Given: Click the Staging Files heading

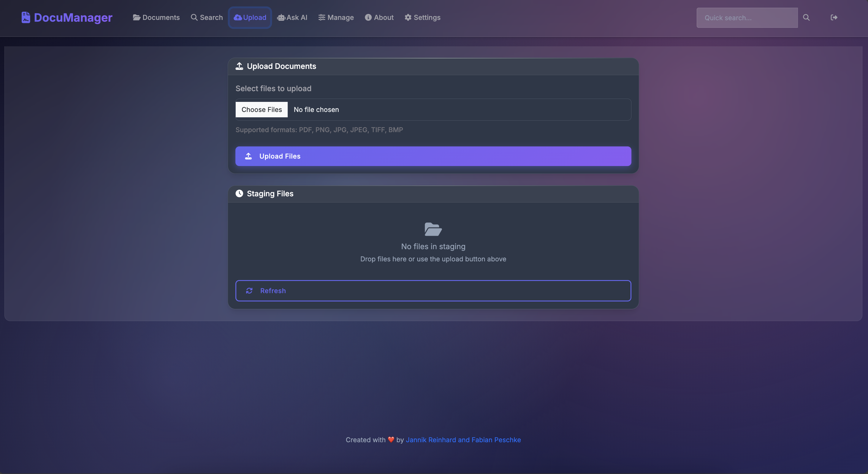Looking at the screenshot, I should (x=270, y=194).
